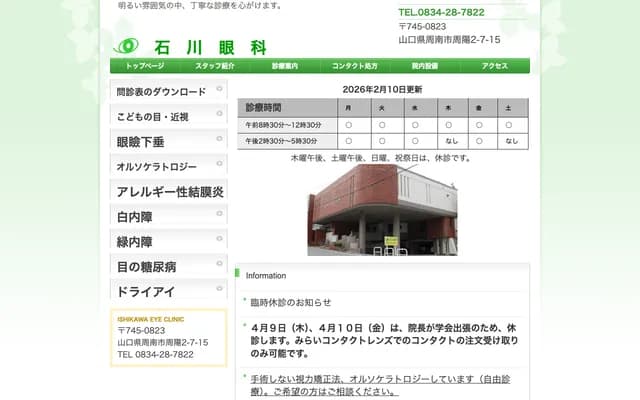Image resolution: width=640 pixels, height=400 pixels.
Task: Open the 診療案内 nav tab
Action: 285,66
